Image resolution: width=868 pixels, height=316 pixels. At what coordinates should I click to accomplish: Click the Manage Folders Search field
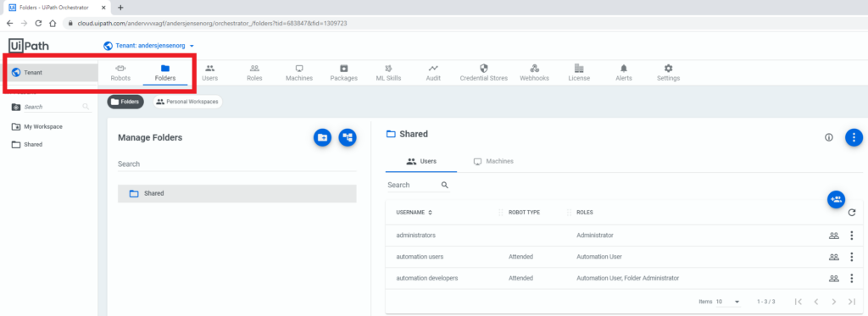coord(237,164)
